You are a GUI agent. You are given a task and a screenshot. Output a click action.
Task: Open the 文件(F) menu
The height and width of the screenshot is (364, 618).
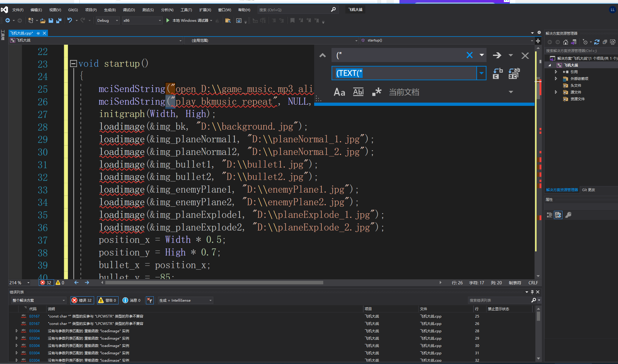(18, 10)
